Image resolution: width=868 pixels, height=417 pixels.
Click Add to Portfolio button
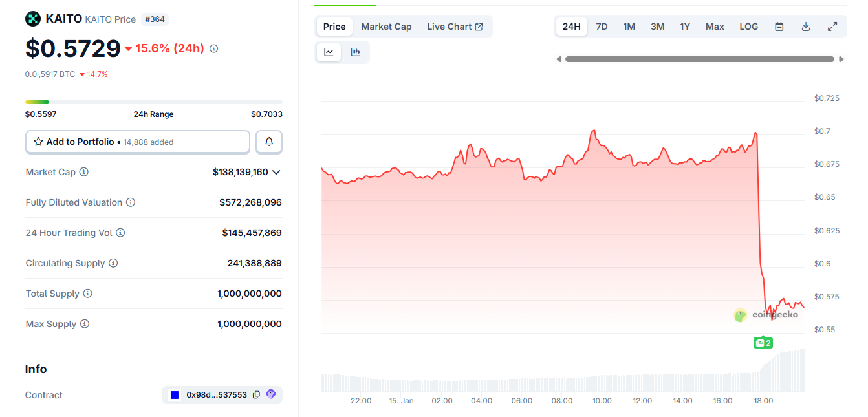137,142
